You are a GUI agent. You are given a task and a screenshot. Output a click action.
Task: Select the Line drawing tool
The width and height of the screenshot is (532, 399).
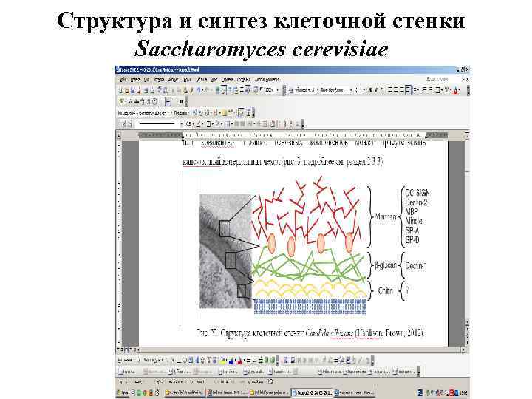[168, 361]
